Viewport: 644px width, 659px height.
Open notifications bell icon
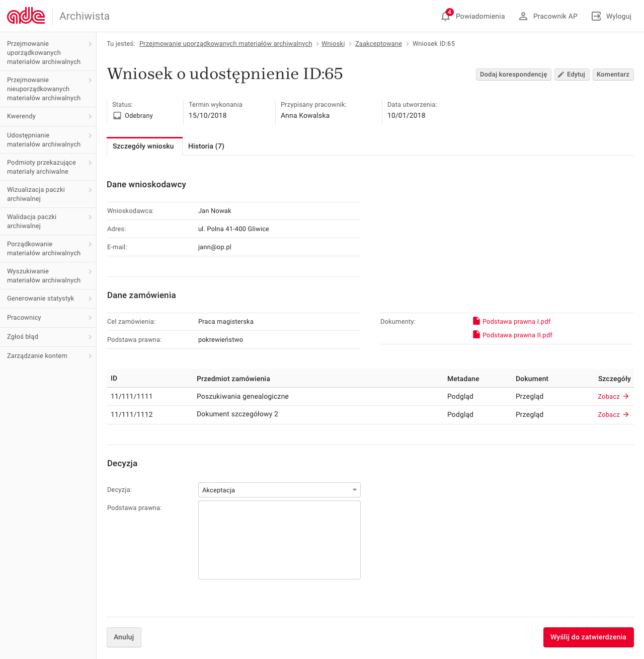click(x=445, y=16)
